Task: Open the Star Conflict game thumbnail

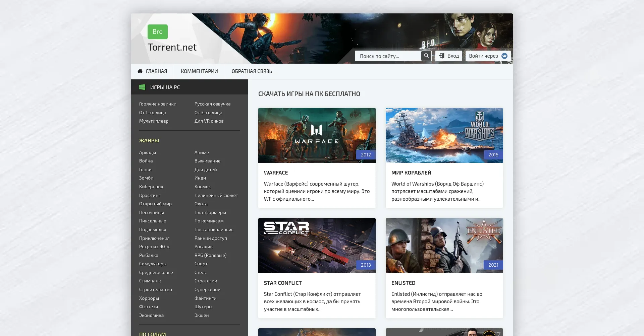Action: (x=317, y=246)
